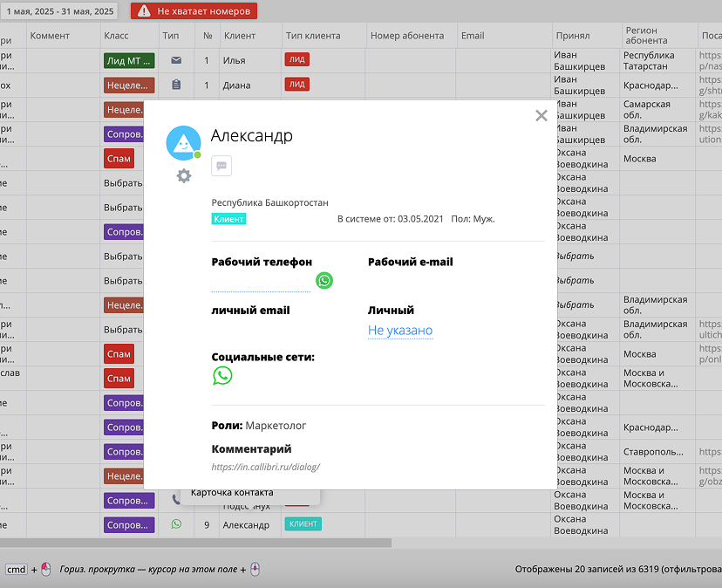This screenshot has height=588, width=722.
Task: Click WhatsApp icon next to Рабочий телефон
Action: [x=324, y=280]
